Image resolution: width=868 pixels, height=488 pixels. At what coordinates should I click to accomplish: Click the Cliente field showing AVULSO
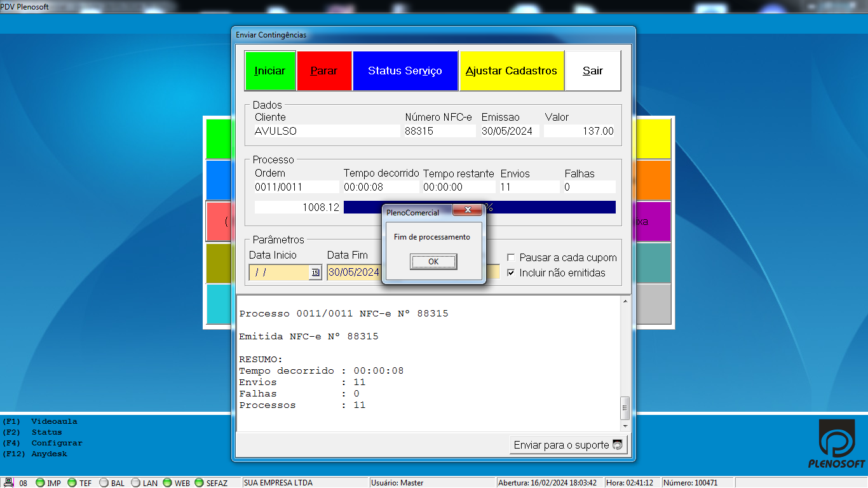coord(327,131)
